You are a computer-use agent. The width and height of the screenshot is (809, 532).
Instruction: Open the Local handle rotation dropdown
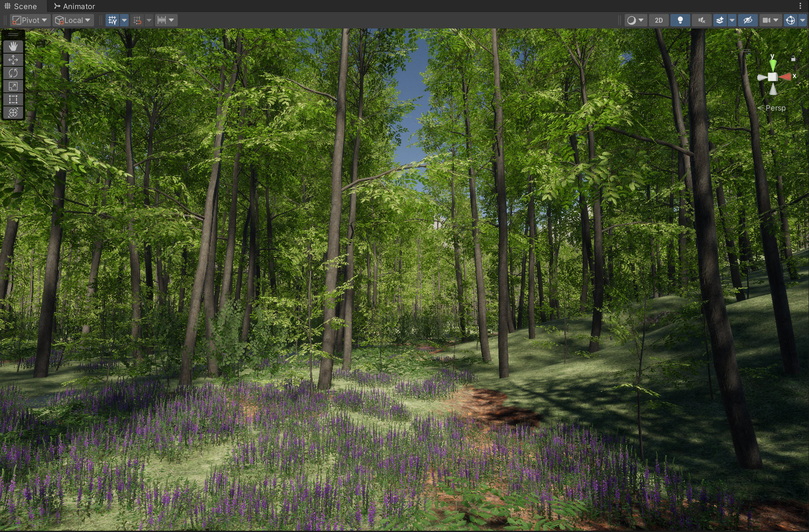click(x=73, y=20)
